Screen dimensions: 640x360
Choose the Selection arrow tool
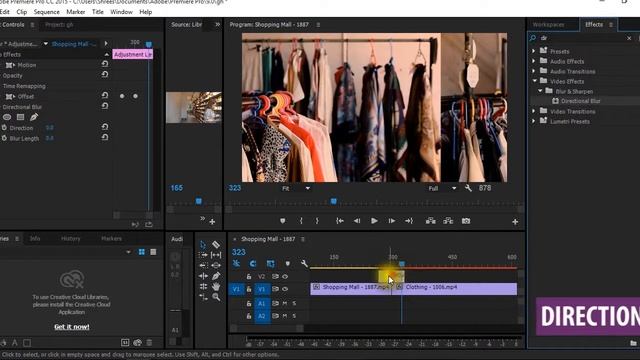pos(203,244)
